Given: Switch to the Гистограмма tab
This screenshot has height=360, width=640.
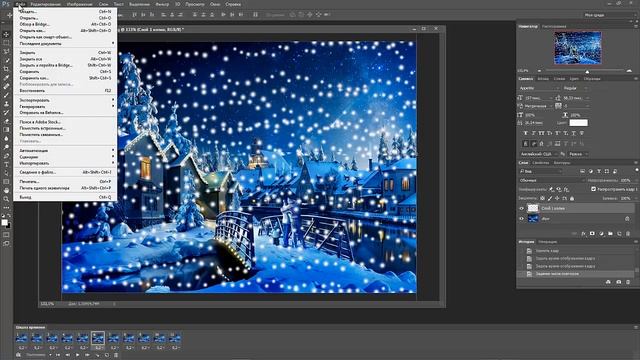Looking at the screenshot, I should (554, 27).
